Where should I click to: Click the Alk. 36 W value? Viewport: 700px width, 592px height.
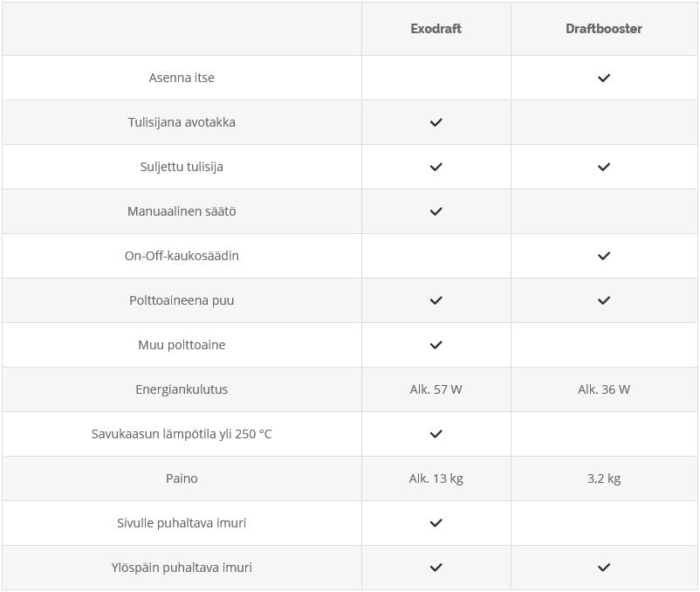click(604, 389)
